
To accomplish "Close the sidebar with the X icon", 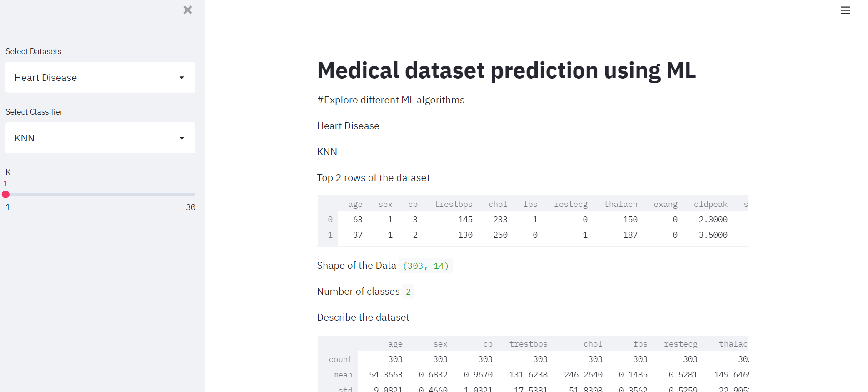I will [x=188, y=10].
